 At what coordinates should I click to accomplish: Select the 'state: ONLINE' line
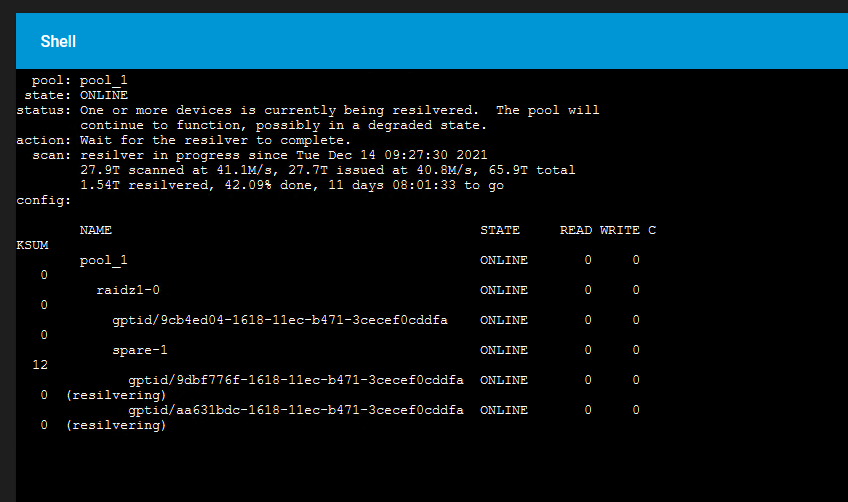pyautogui.click(x=76, y=95)
